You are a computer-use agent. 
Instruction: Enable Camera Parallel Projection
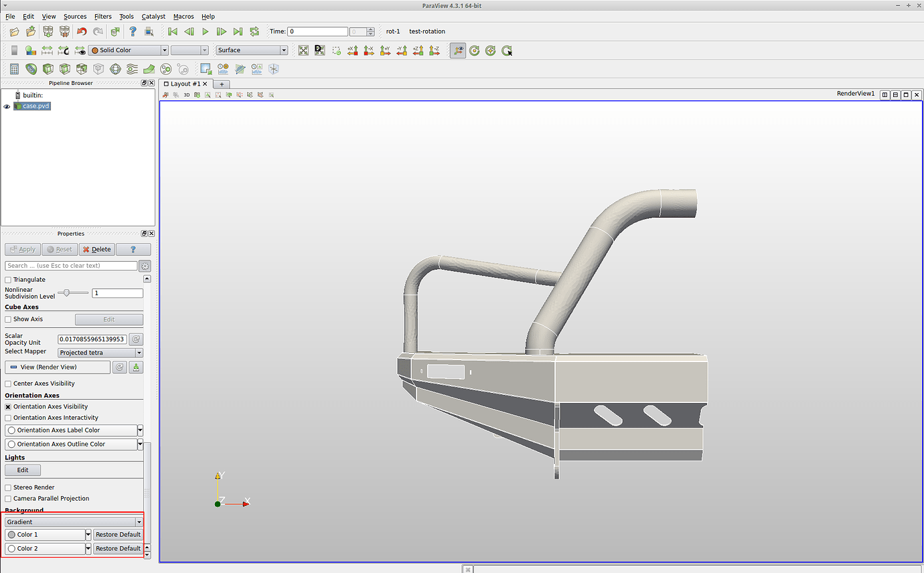[x=7, y=498]
